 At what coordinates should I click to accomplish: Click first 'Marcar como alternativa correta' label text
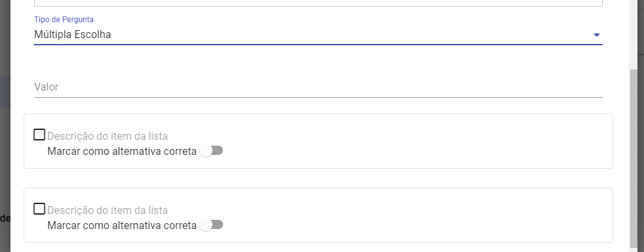click(122, 152)
